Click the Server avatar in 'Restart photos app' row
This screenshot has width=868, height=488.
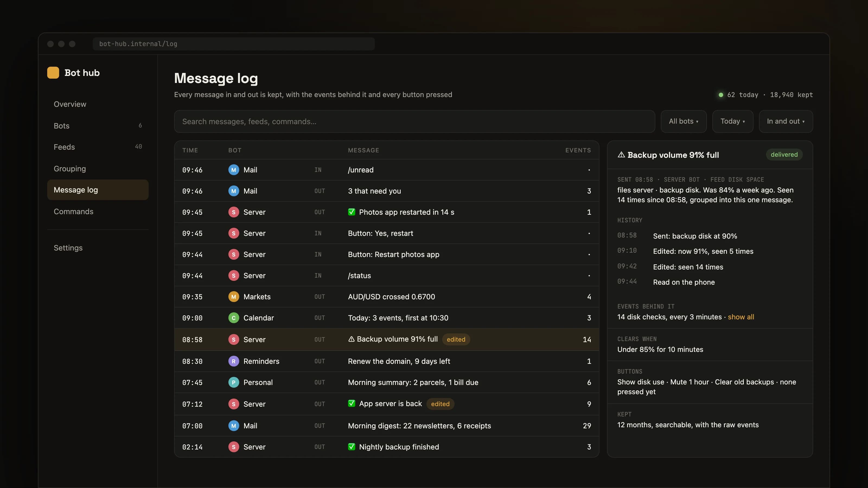(x=234, y=254)
